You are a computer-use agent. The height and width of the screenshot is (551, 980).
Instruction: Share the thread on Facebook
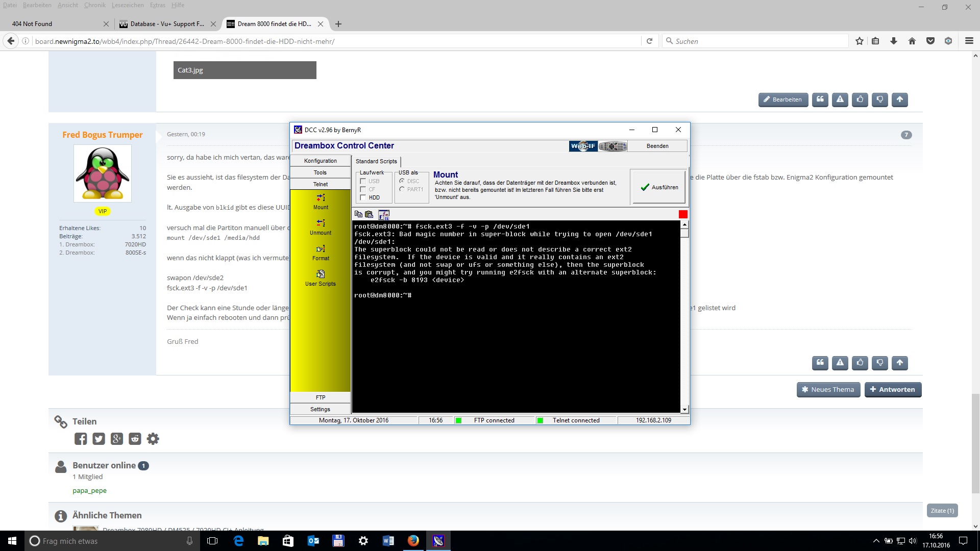pyautogui.click(x=81, y=439)
